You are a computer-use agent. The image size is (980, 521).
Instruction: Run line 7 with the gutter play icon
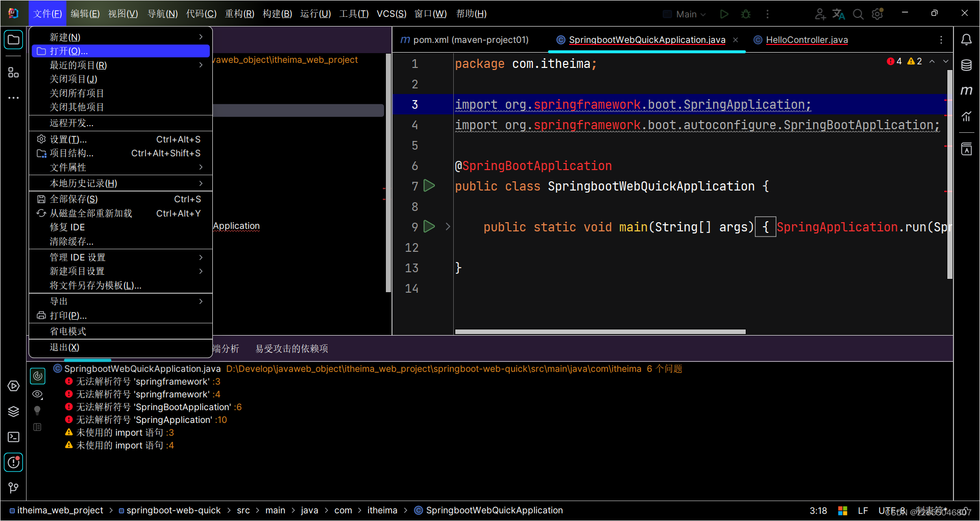(429, 185)
